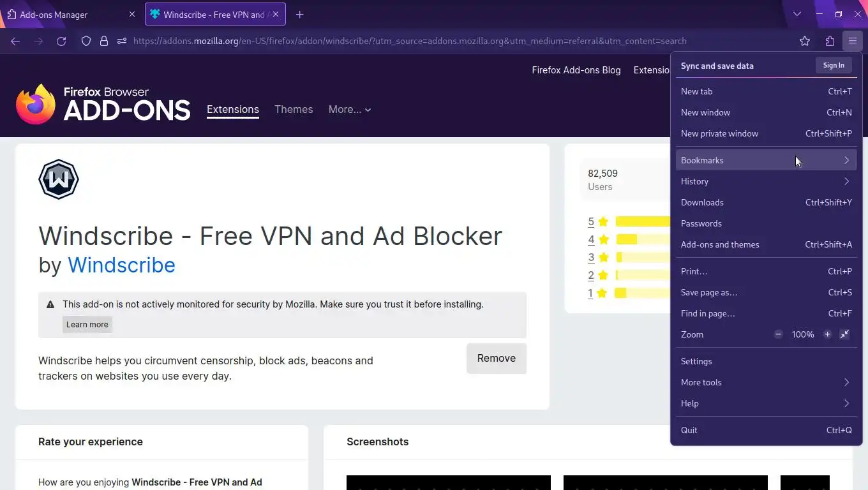This screenshot has height=490, width=868.
Task: Click the address bar URL
Action: tap(410, 41)
